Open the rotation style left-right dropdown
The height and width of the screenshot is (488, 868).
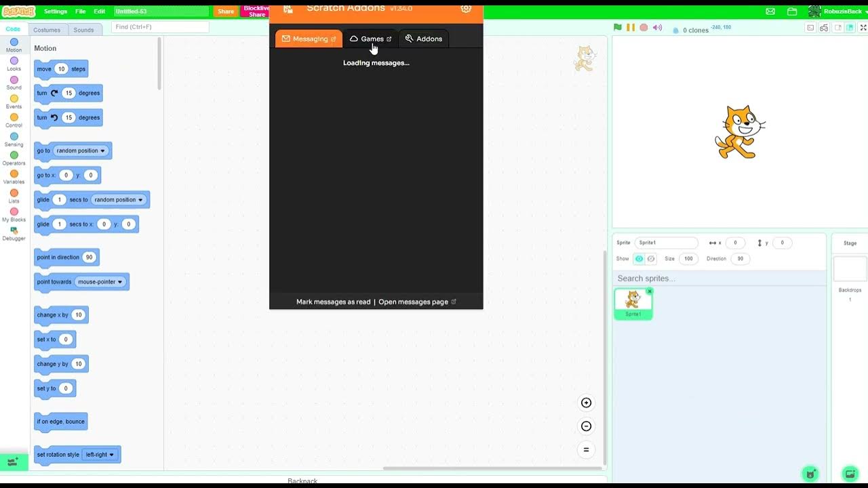(x=100, y=455)
